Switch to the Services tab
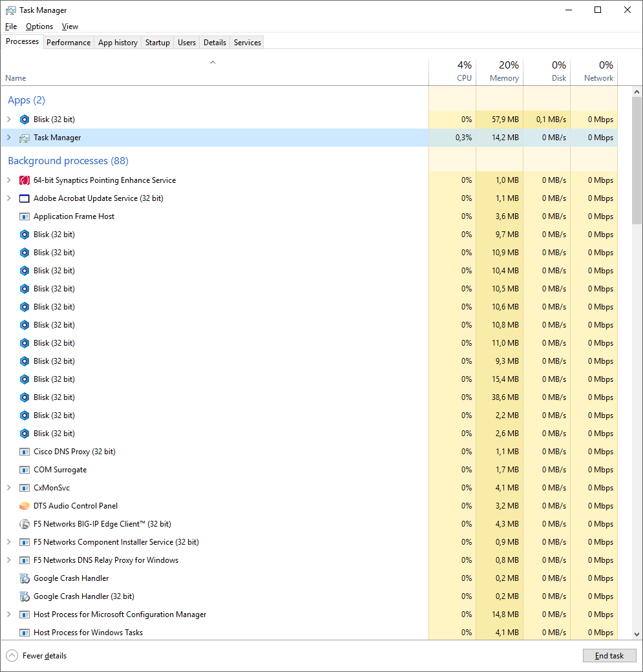The width and height of the screenshot is (643, 672). (247, 42)
